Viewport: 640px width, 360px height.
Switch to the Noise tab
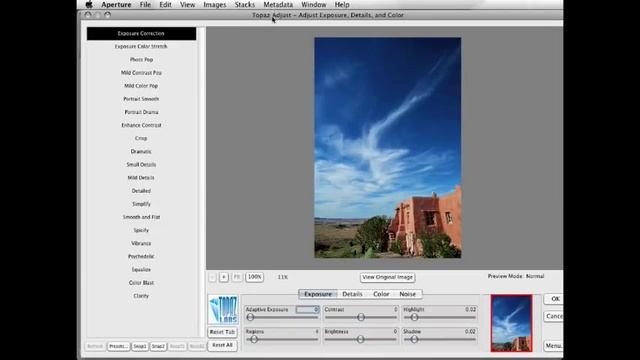407,294
